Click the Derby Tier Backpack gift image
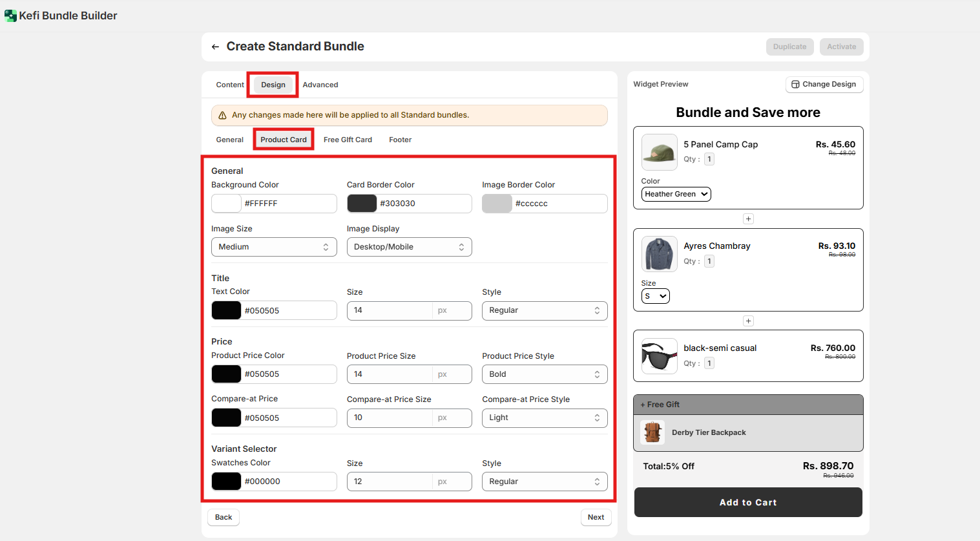The image size is (980, 541). (652, 432)
